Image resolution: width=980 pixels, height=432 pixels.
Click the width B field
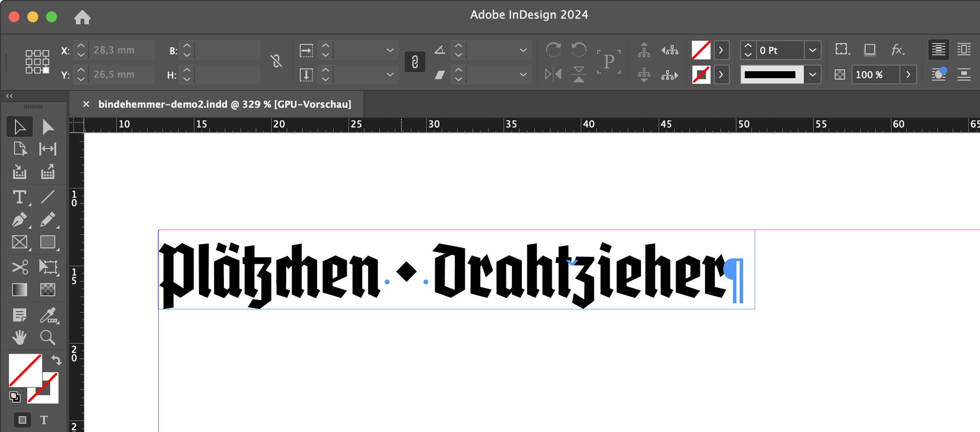227,50
